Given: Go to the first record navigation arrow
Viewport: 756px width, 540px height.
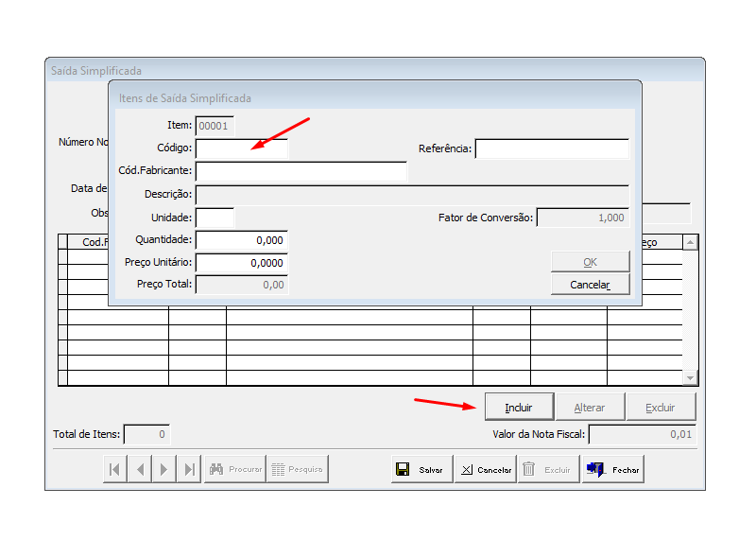Looking at the screenshot, I should click(x=114, y=469).
